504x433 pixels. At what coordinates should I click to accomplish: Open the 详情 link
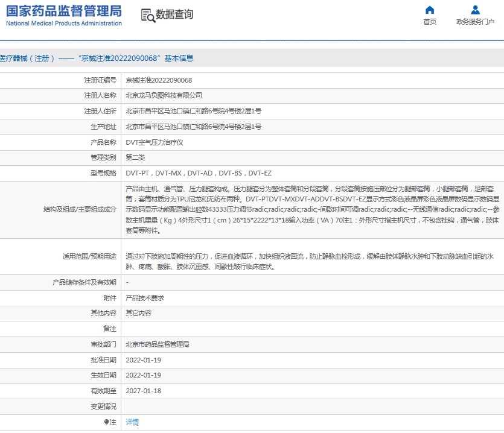pyautogui.click(x=132, y=422)
